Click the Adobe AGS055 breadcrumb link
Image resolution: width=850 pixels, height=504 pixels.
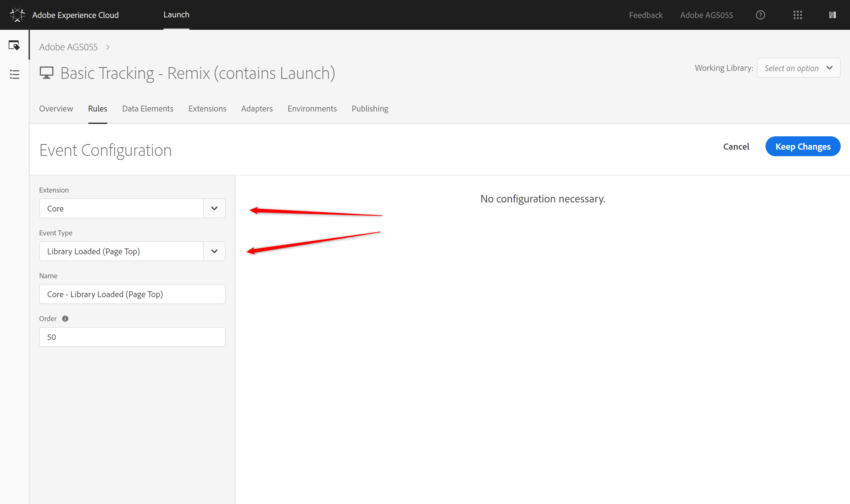tap(68, 47)
